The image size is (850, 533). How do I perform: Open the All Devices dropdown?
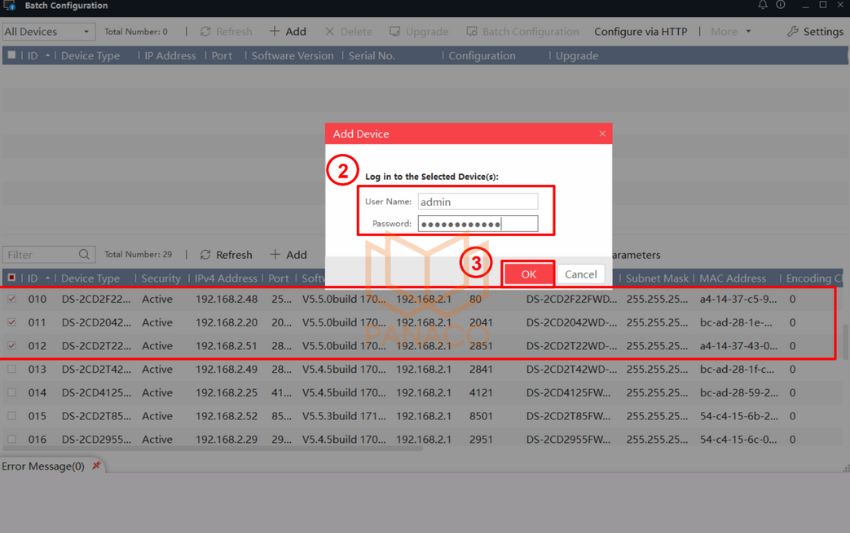click(x=48, y=31)
